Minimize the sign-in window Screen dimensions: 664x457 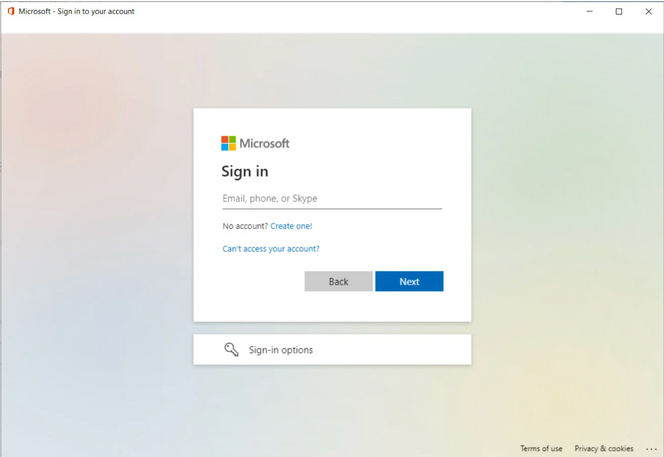tap(589, 11)
